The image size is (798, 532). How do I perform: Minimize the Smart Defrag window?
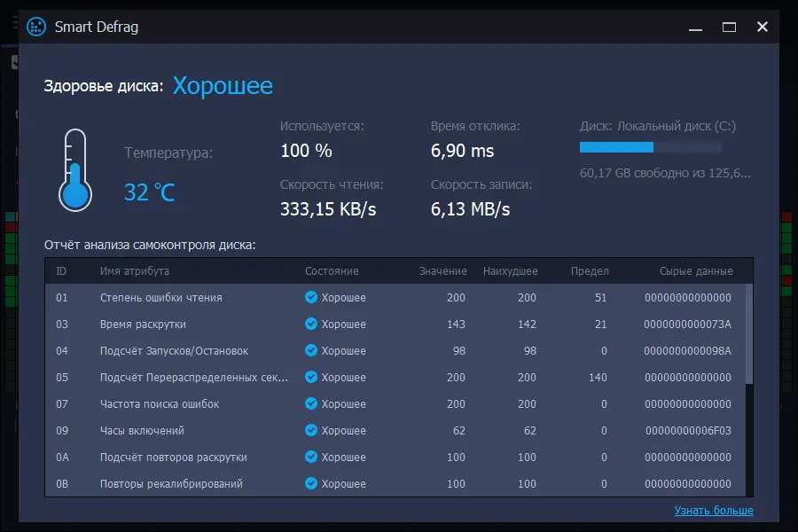tap(696, 27)
